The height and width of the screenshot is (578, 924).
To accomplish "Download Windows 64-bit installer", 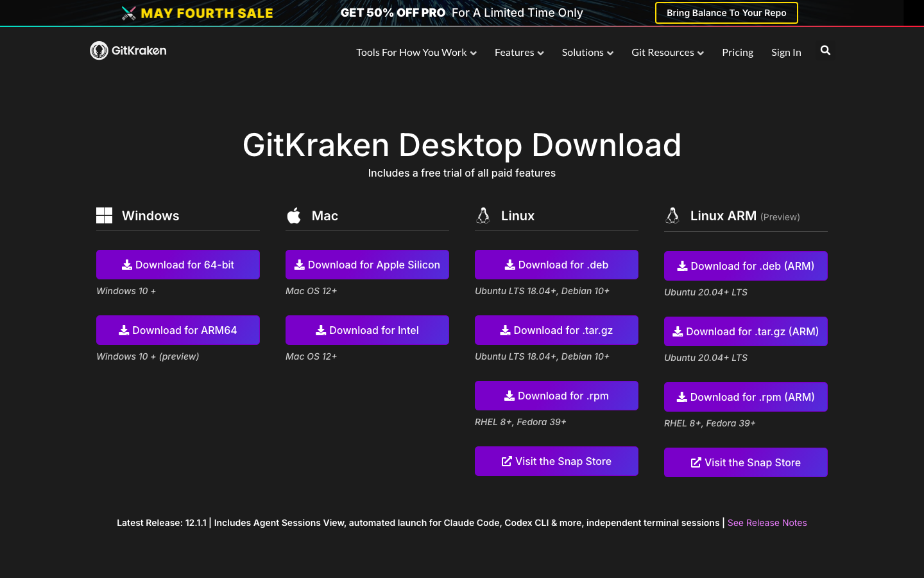I will [x=178, y=265].
